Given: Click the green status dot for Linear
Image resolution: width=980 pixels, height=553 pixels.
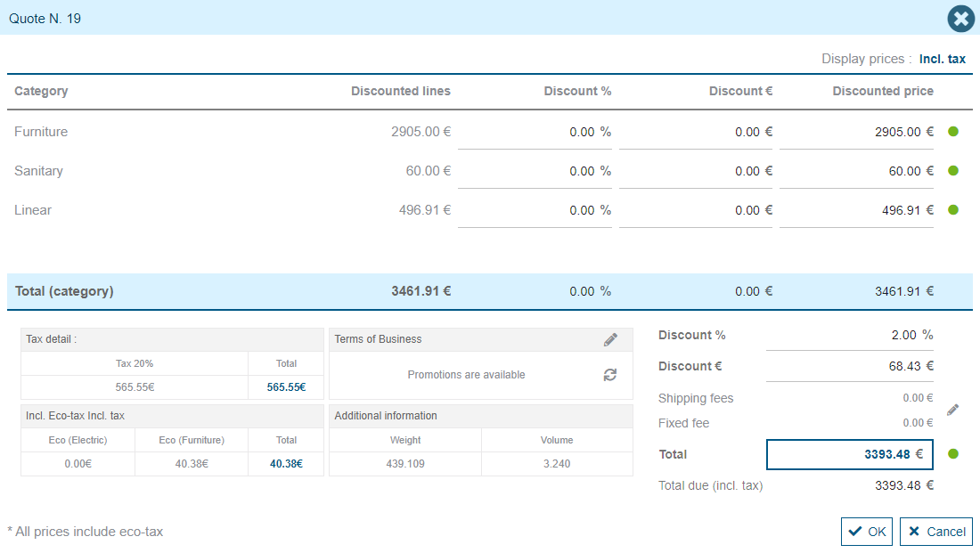Looking at the screenshot, I should click(x=953, y=210).
